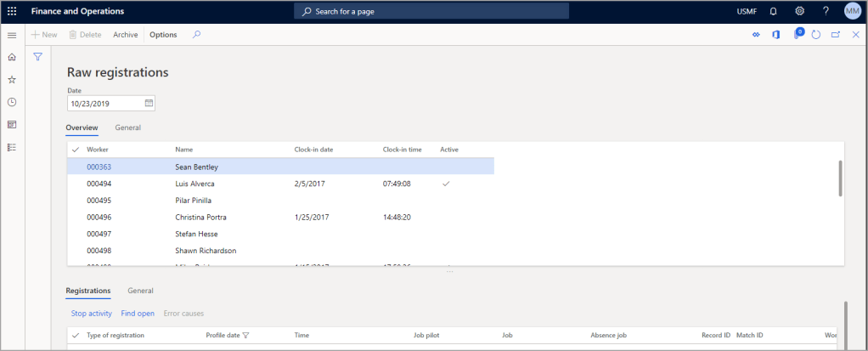
Task: Toggle Active checkmark for Luis Alverca
Action: 447,184
